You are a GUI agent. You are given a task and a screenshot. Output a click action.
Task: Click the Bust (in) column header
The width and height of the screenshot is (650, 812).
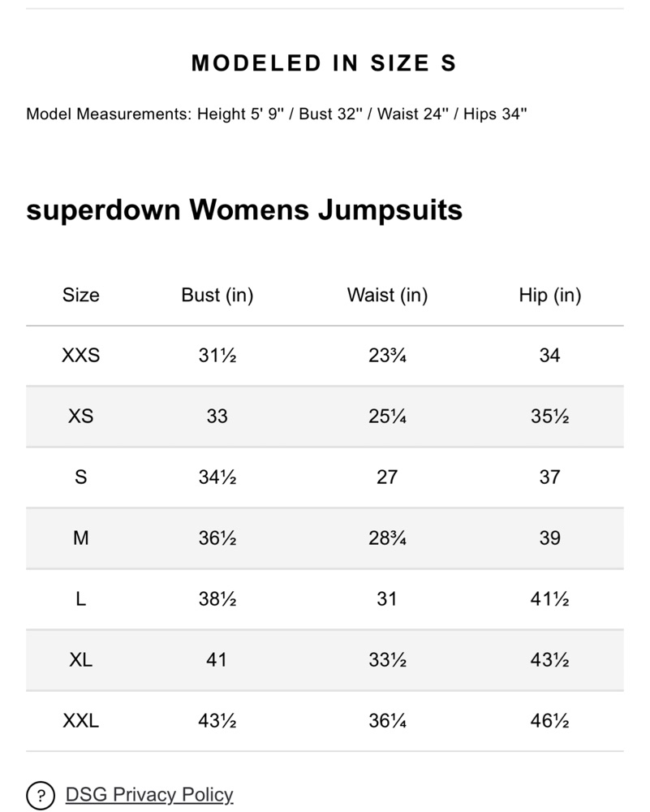click(x=217, y=296)
